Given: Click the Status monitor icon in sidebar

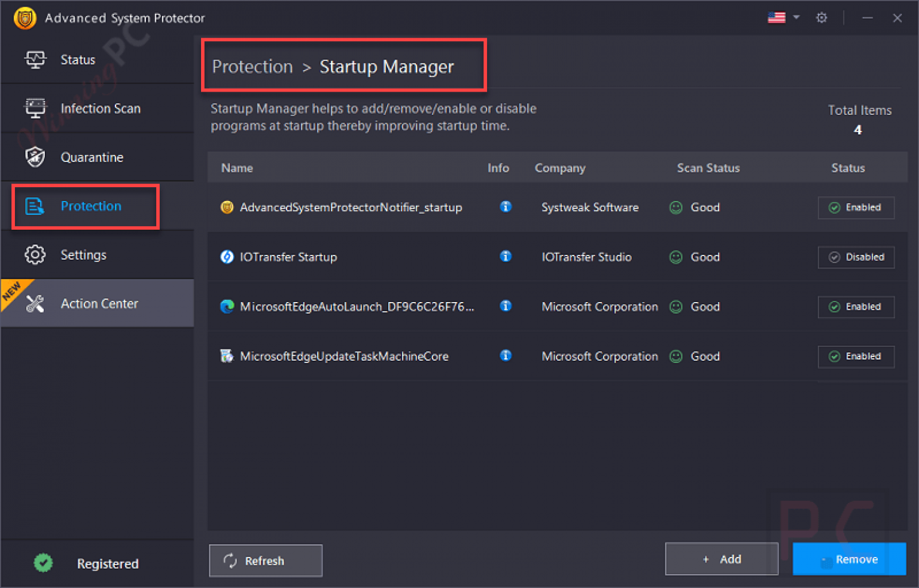Looking at the screenshot, I should point(35,60).
